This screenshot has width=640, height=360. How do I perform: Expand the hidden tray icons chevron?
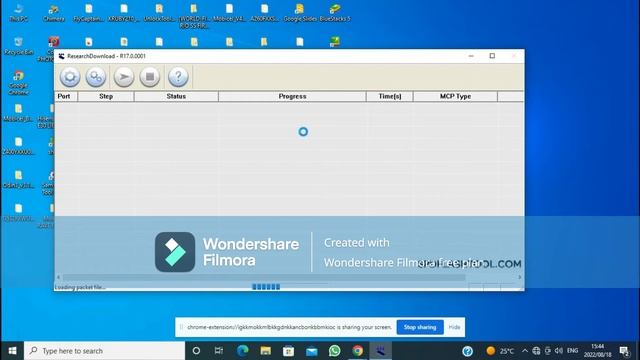point(524,351)
